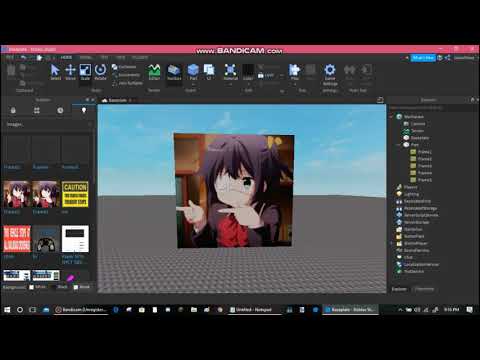The height and width of the screenshot is (360, 480).
Task: Choose the Black background option in Toolbox
Action: tap(60, 287)
